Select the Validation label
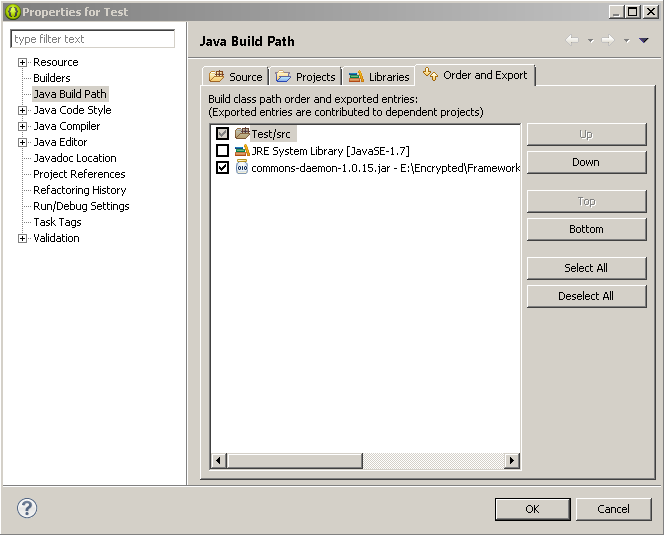The height and width of the screenshot is (535, 664). (56, 238)
